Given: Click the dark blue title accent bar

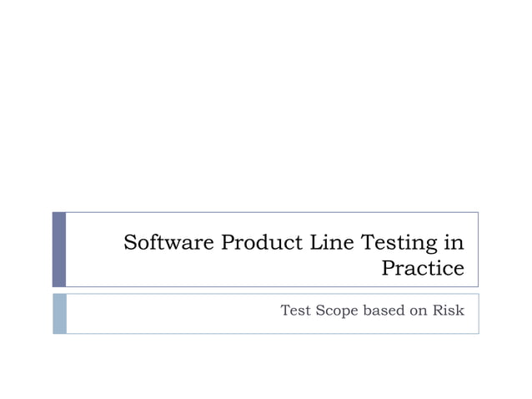Looking at the screenshot, I should (x=59, y=250).
